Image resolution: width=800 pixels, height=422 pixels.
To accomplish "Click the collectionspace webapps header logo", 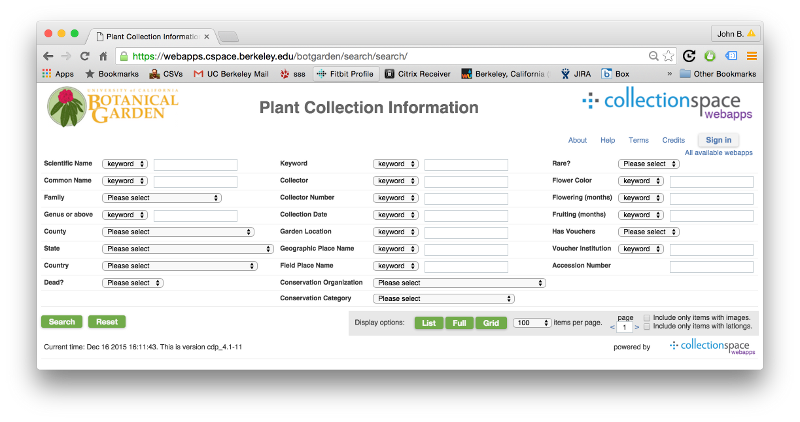I will 668,105.
